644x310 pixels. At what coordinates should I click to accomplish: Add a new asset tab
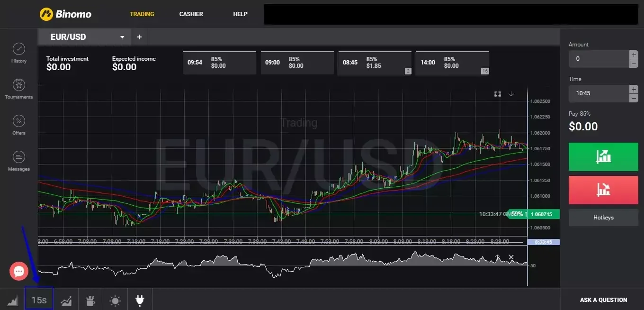coord(139,37)
